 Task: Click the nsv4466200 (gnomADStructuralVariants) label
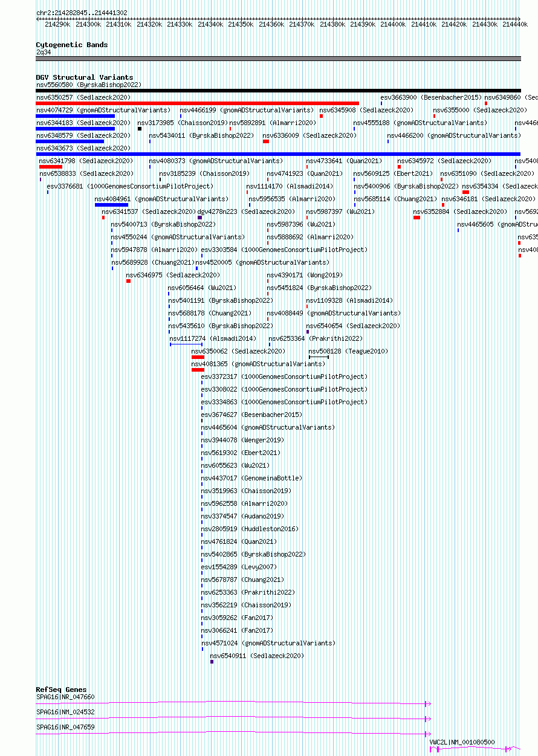pyautogui.click(x=454, y=135)
